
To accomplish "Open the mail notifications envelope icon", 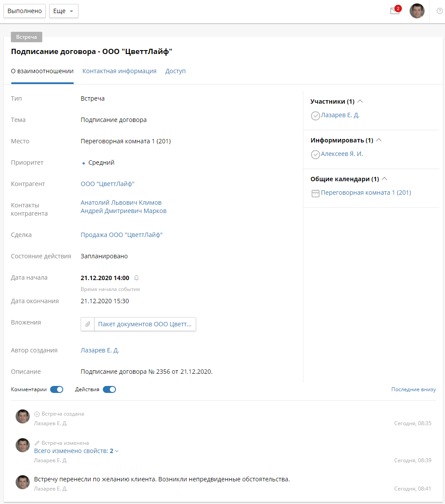I will pyautogui.click(x=395, y=11).
